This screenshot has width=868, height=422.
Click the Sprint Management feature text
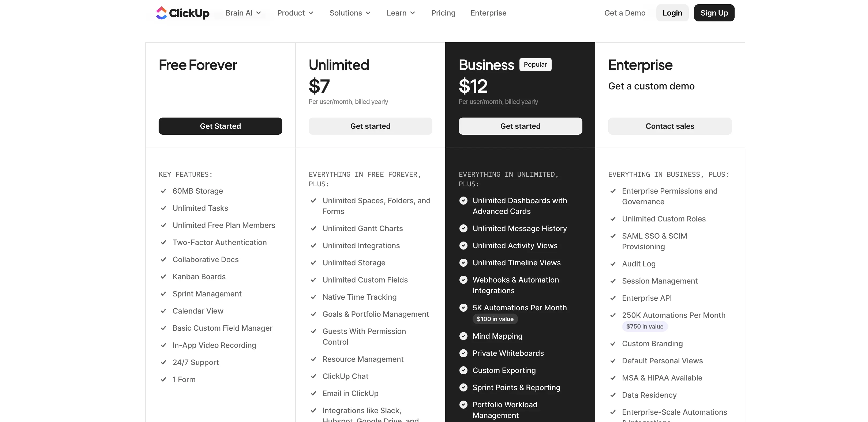pyautogui.click(x=207, y=294)
